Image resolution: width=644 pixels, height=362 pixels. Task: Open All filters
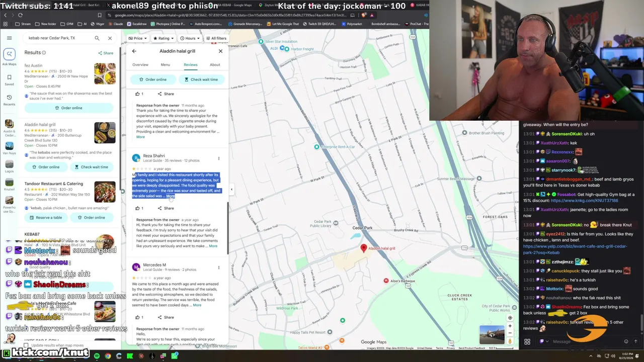216,38
